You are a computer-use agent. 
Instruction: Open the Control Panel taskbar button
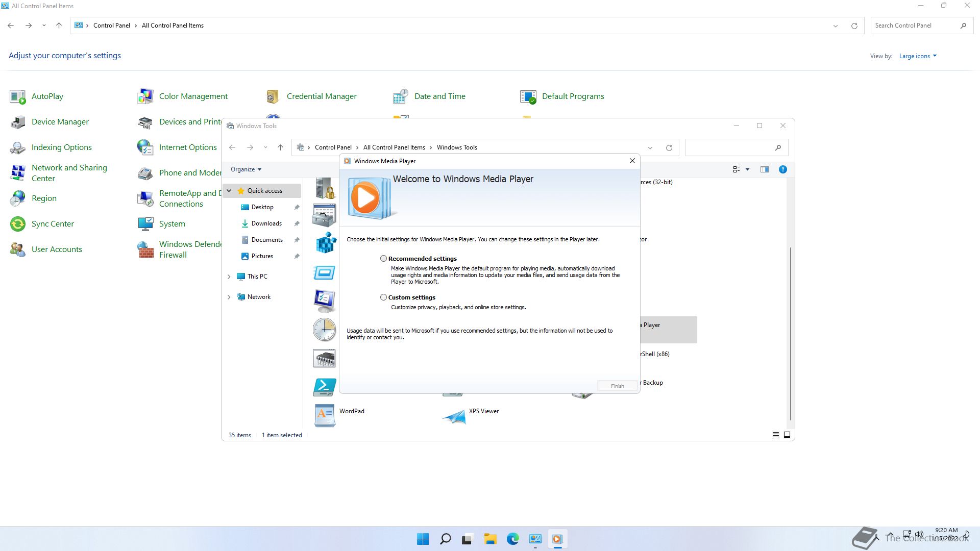click(535, 539)
